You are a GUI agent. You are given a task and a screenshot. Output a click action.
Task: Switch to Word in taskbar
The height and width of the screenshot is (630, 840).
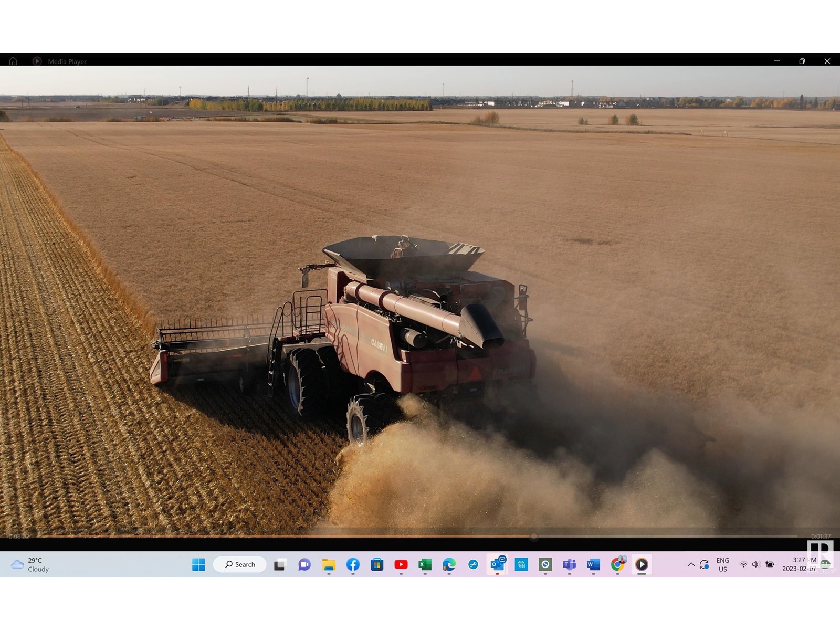(x=593, y=564)
